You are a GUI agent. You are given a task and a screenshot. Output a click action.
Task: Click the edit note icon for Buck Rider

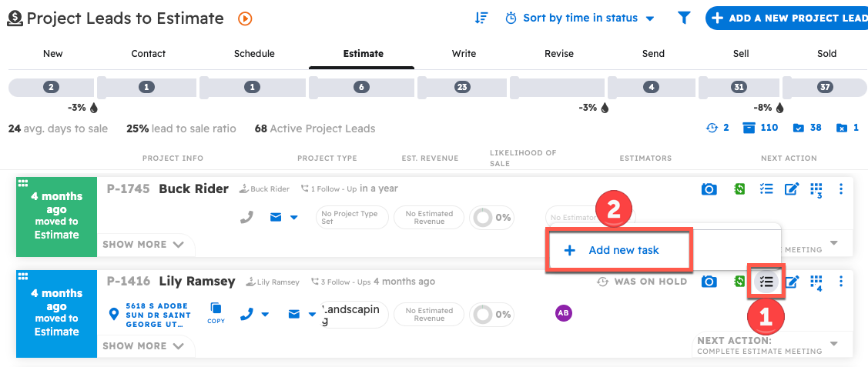coord(791,189)
